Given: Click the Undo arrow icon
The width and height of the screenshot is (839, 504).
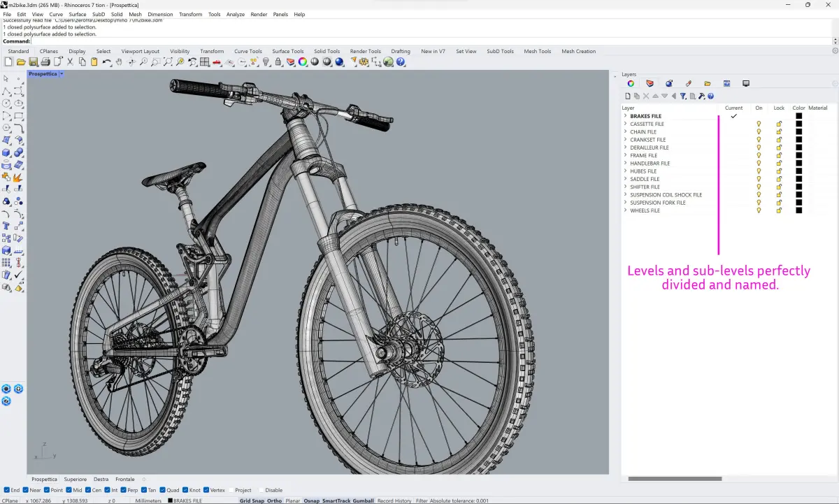Looking at the screenshot, I should tap(107, 62).
